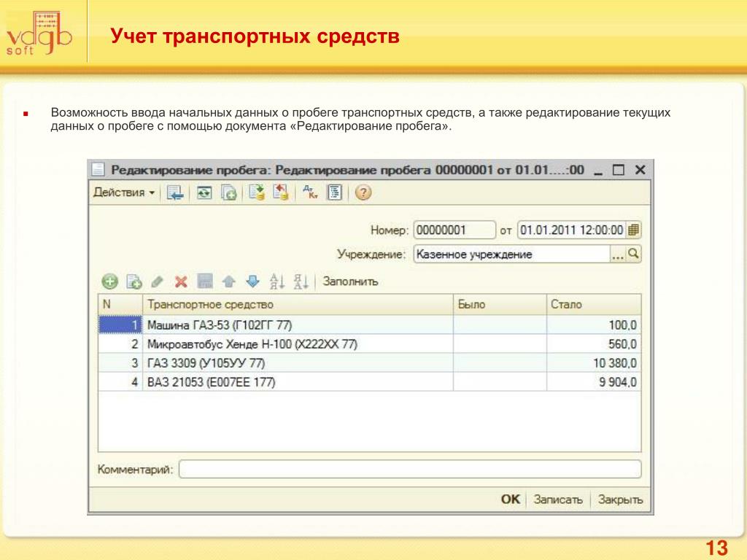Click the Номер input field
This screenshot has width=747, height=560.
[x=454, y=230]
